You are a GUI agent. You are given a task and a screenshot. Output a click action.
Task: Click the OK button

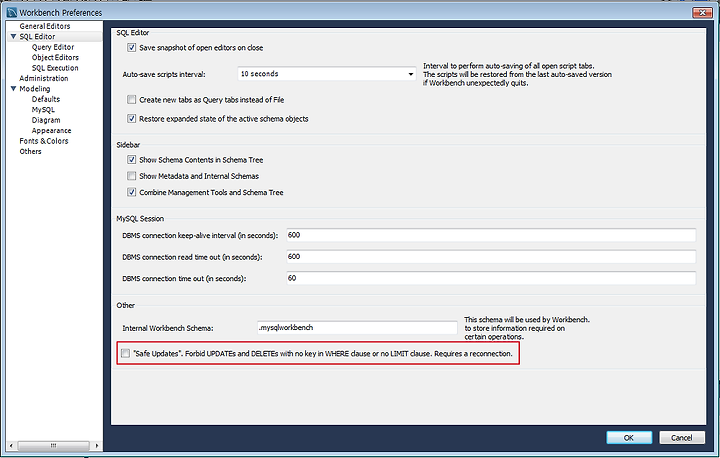629,437
